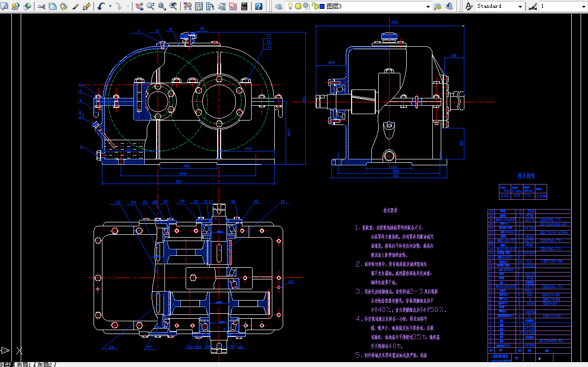
Task: Click the Undo arrow
Action: coord(101,6)
